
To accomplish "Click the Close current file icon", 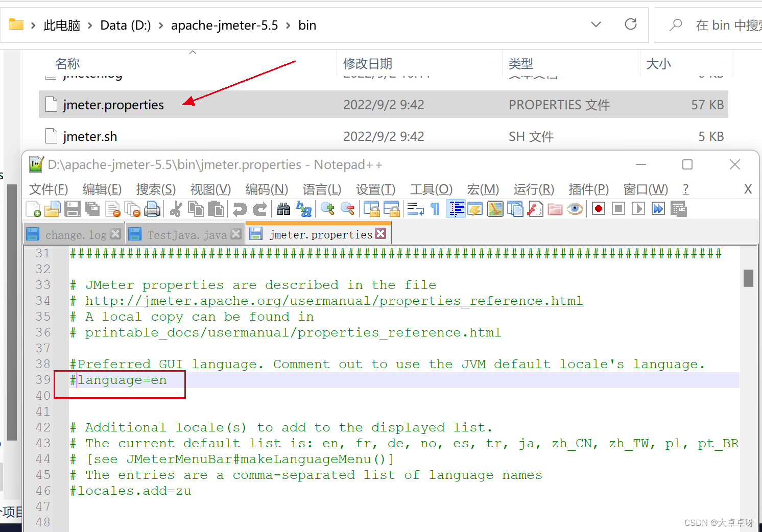I will point(113,209).
